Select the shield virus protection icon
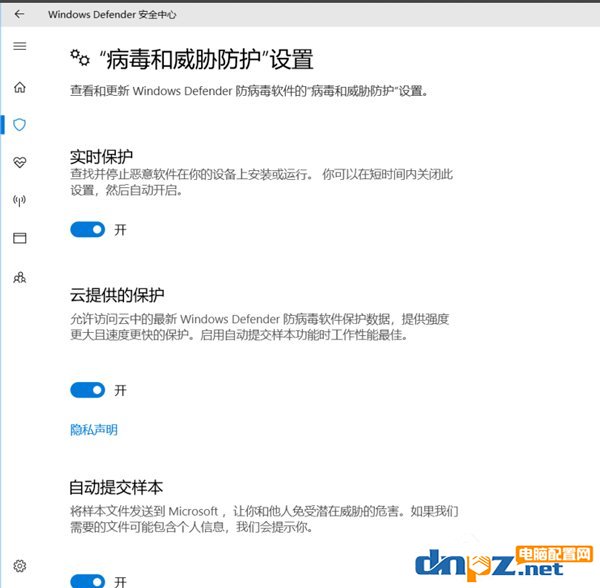Viewport: 600px width, 588px height. [20, 125]
